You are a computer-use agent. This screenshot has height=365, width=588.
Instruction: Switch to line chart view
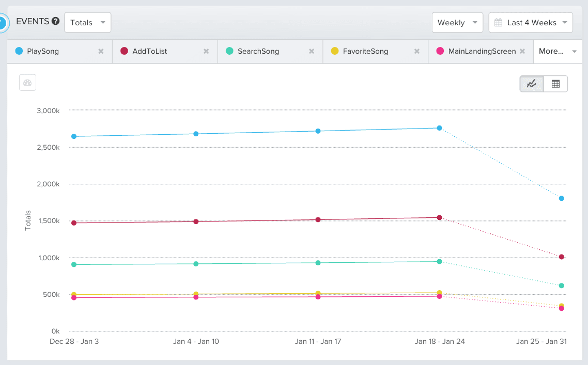click(x=531, y=84)
